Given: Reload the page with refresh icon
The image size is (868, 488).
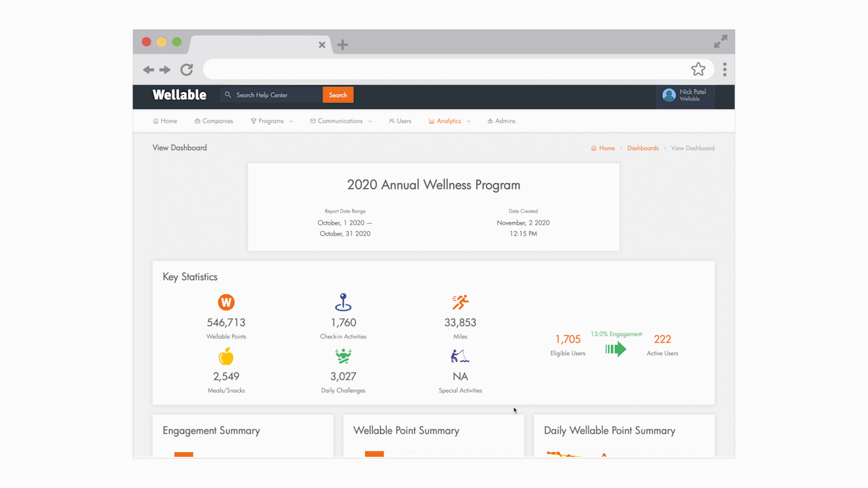Looking at the screenshot, I should click(x=186, y=70).
